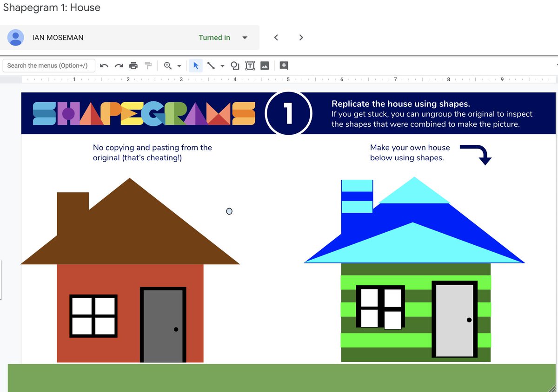The height and width of the screenshot is (392, 558).
Task: Select the Line tool
Action: pyautogui.click(x=211, y=65)
